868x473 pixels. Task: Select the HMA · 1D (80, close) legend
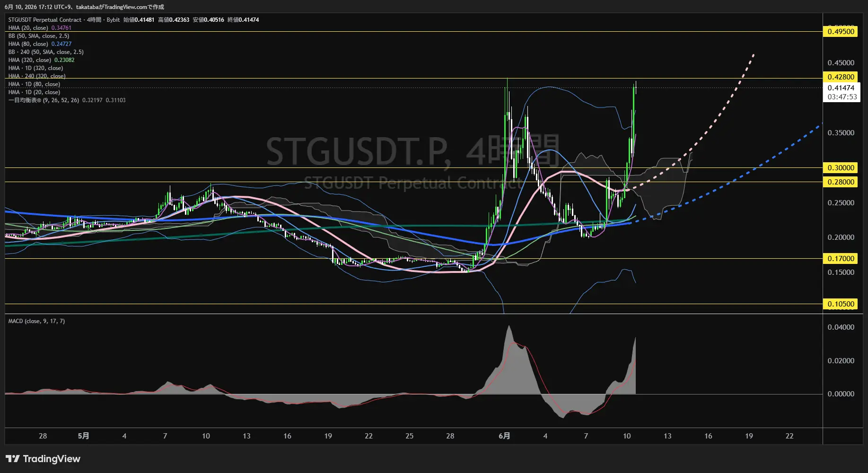pyautogui.click(x=34, y=84)
